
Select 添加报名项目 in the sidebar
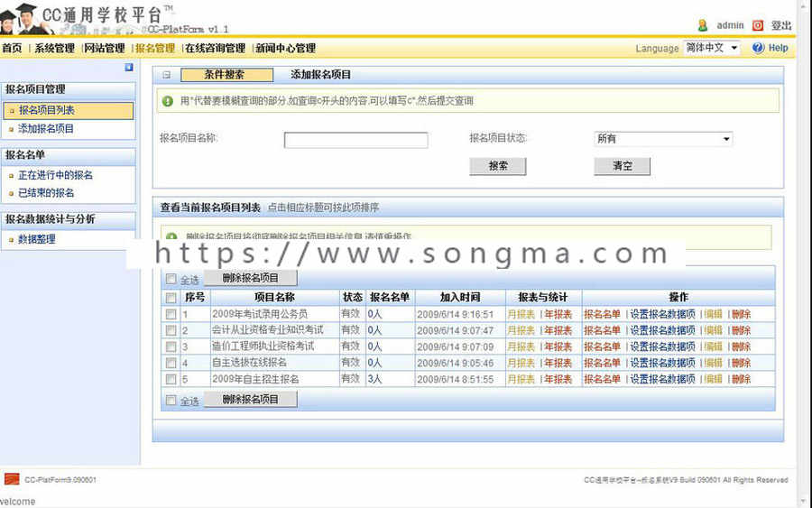tap(46, 128)
